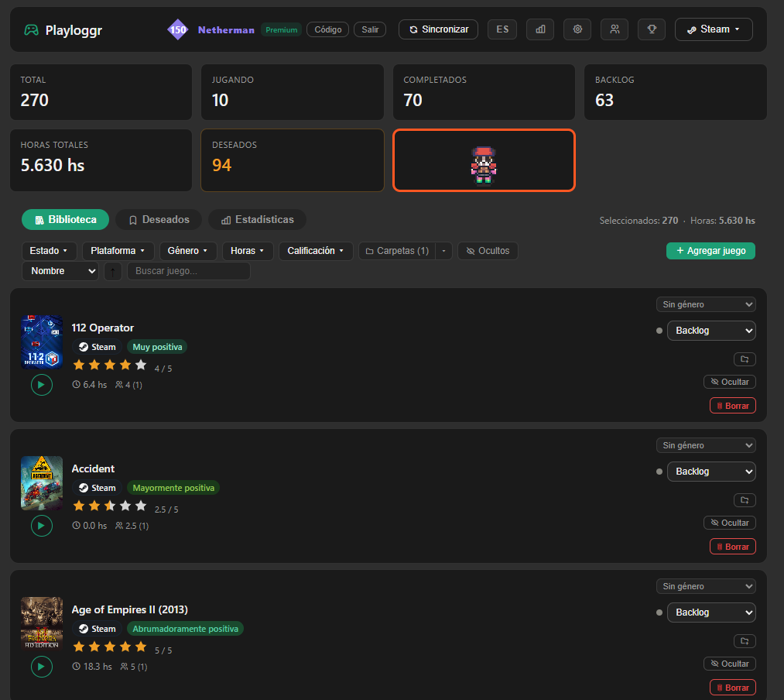This screenshot has height=700, width=784.
Task: Hide 112 Operator with Ocultar
Action: [730, 382]
